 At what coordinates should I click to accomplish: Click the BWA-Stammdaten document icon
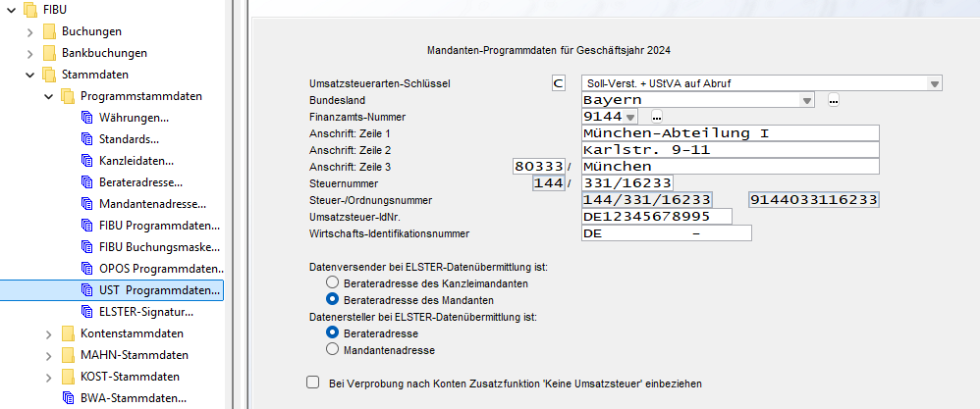point(68,398)
